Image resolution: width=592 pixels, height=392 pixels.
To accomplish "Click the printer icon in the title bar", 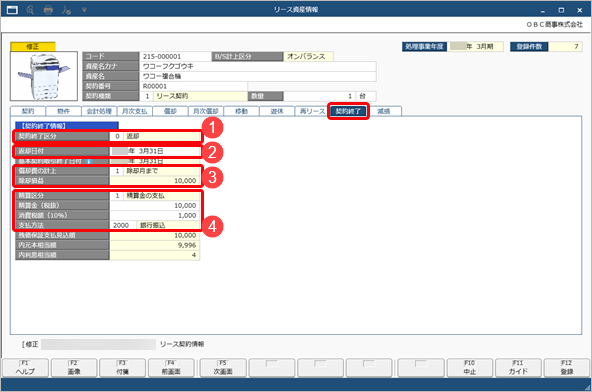I will [48, 10].
